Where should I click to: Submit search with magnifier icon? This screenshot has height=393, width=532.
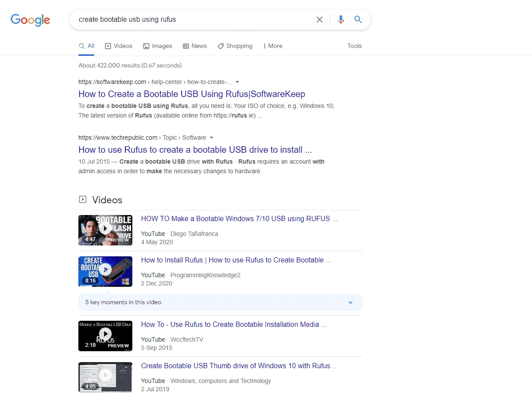[x=358, y=20]
